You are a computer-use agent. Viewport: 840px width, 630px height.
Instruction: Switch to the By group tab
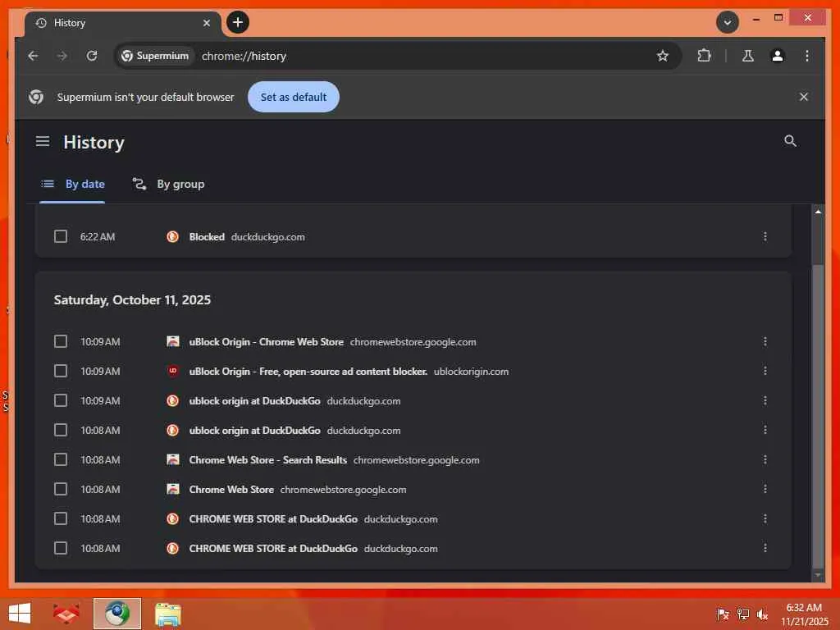pos(169,185)
